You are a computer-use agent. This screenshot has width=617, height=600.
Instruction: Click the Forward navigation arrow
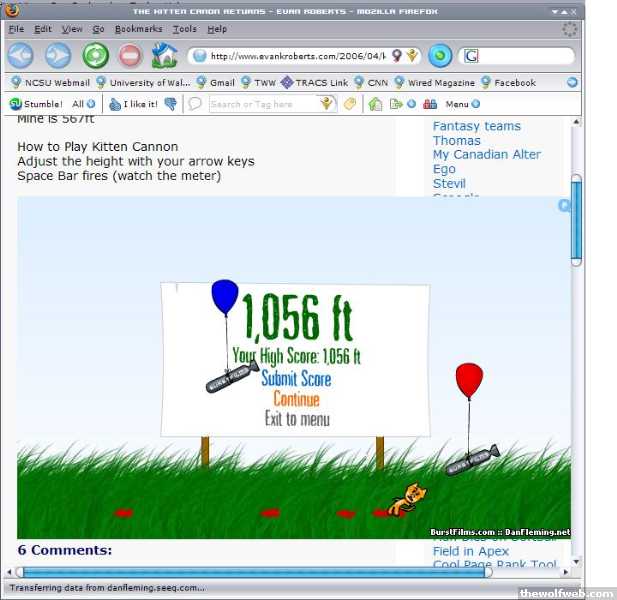pos(58,56)
